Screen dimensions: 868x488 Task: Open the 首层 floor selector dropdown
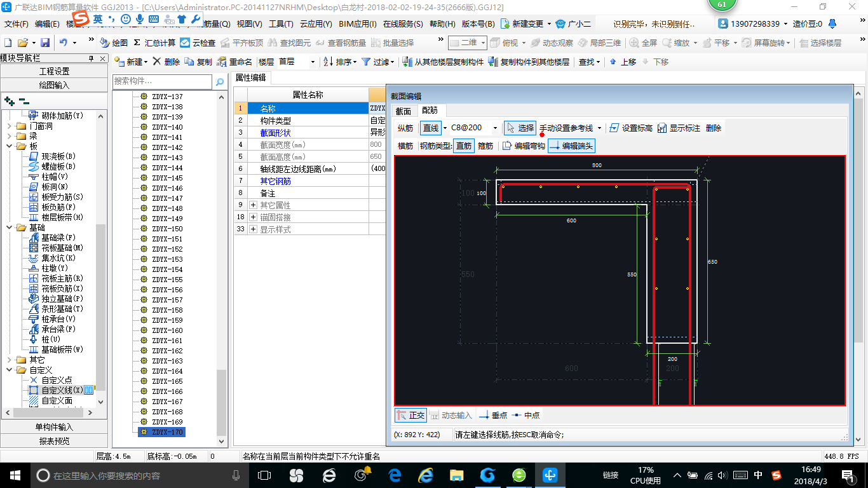pyautogui.click(x=313, y=62)
